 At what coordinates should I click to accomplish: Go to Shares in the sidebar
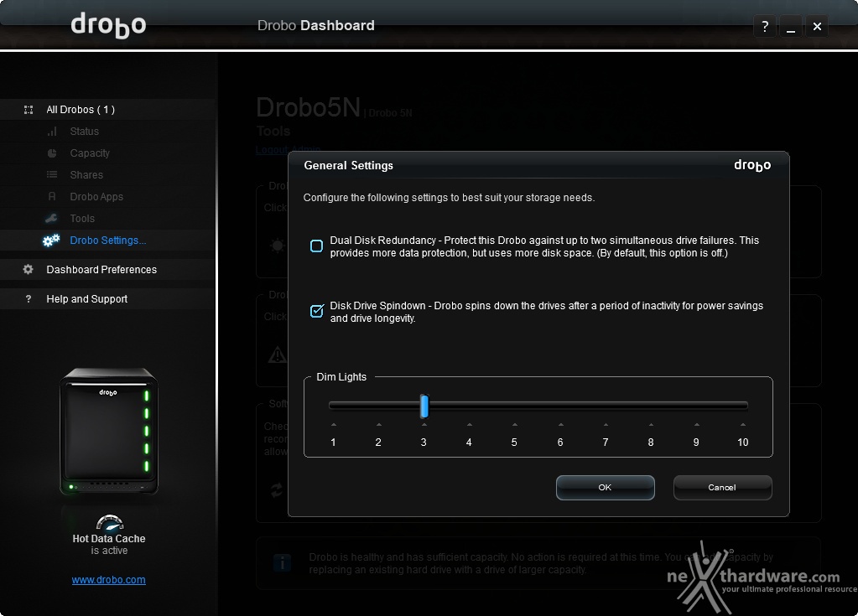(86, 175)
